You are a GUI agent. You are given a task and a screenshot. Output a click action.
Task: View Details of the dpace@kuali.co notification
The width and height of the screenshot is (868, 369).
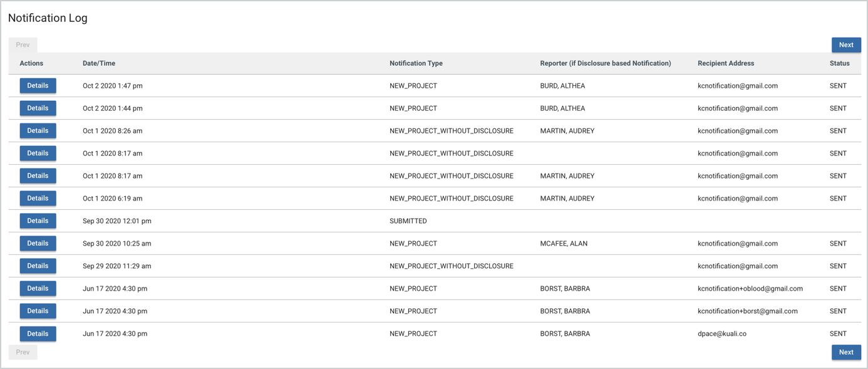point(38,333)
